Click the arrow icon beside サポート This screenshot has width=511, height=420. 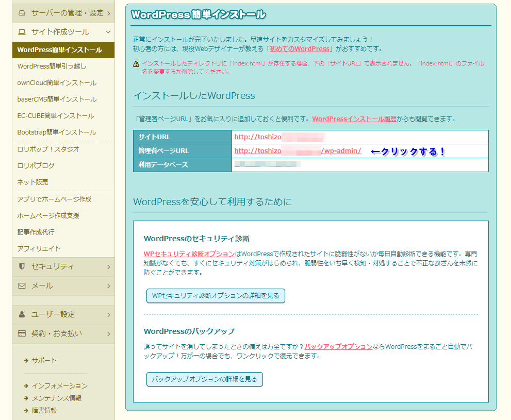26,361
